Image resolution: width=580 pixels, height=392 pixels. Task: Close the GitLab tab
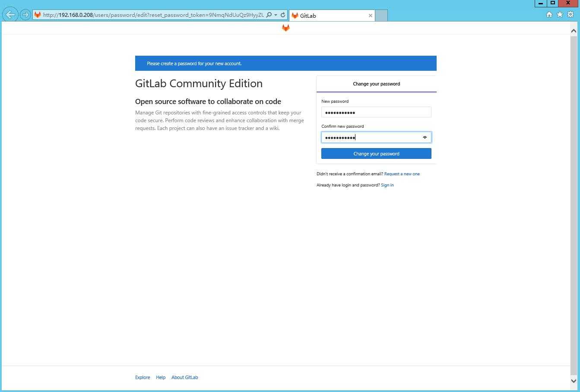370,16
